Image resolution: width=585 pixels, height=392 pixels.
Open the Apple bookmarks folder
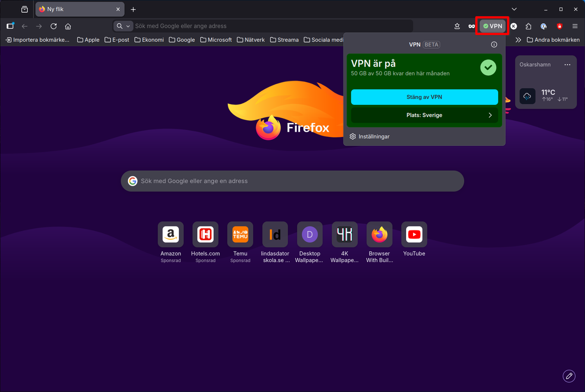[x=88, y=39]
